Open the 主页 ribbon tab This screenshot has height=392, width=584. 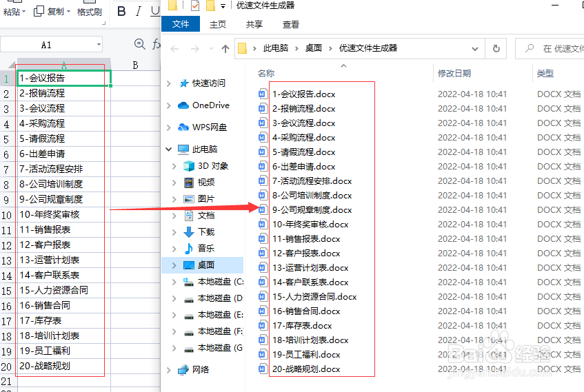[217, 25]
